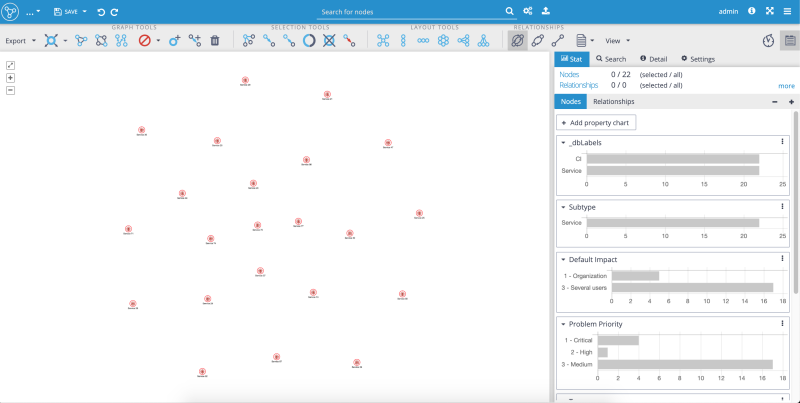Open the Subtype chart kebab menu
The width and height of the screenshot is (800, 403).
pyautogui.click(x=782, y=207)
